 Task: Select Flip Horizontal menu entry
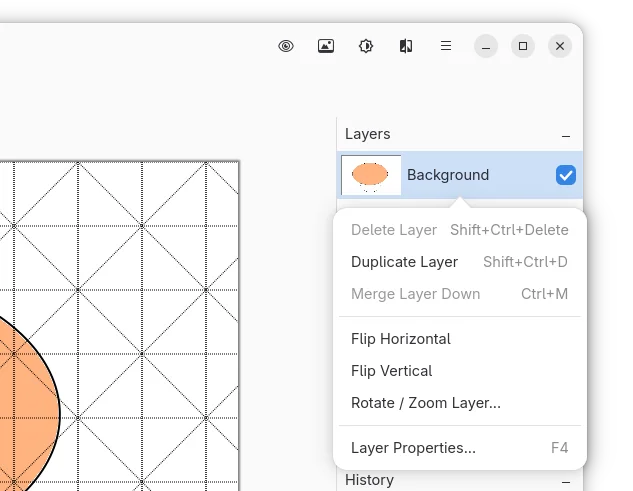click(x=400, y=339)
